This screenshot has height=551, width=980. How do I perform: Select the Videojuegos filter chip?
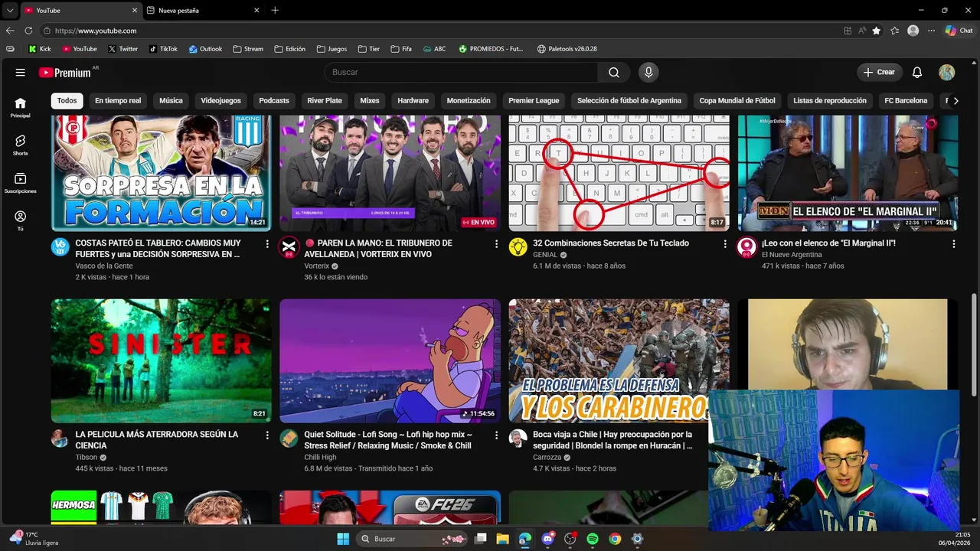220,100
